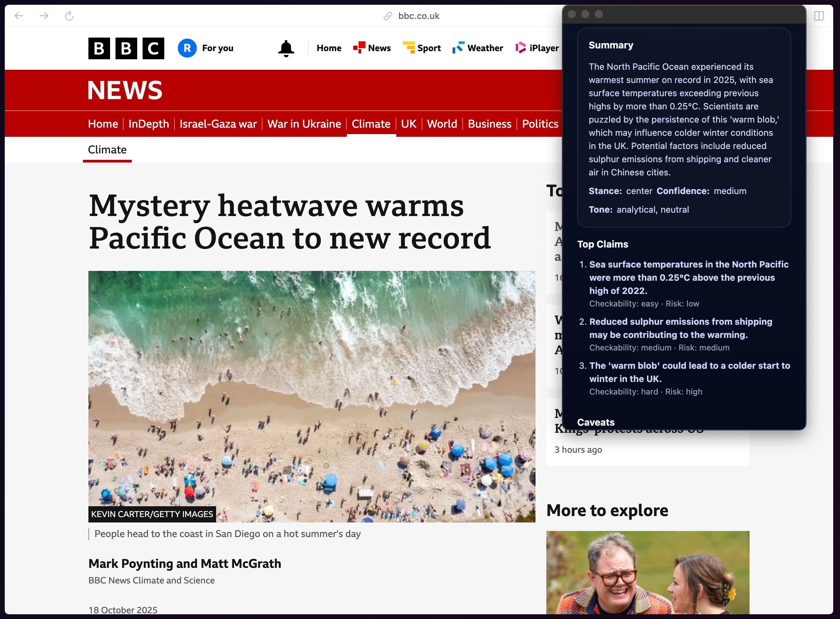Screen dimensions: 840x619
Task: Open the 'More to explore' photo thumbnail
Action: pyautogui.click(x=648, y=573)
